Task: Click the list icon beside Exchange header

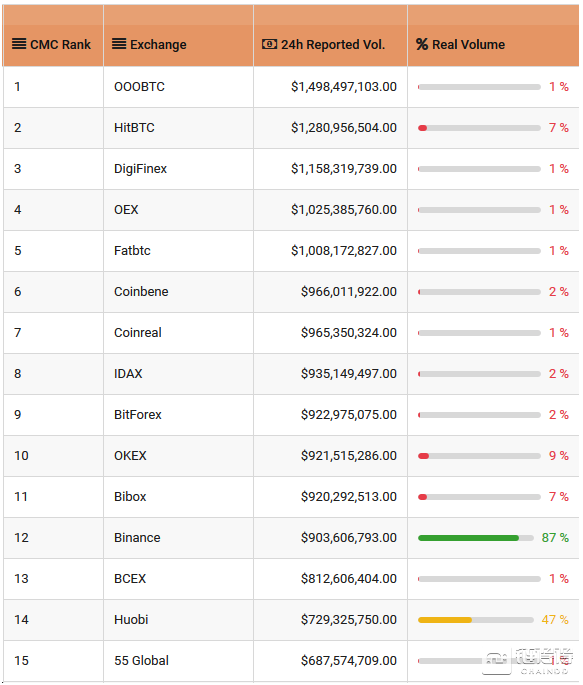Action: click(x=119, y=44)
